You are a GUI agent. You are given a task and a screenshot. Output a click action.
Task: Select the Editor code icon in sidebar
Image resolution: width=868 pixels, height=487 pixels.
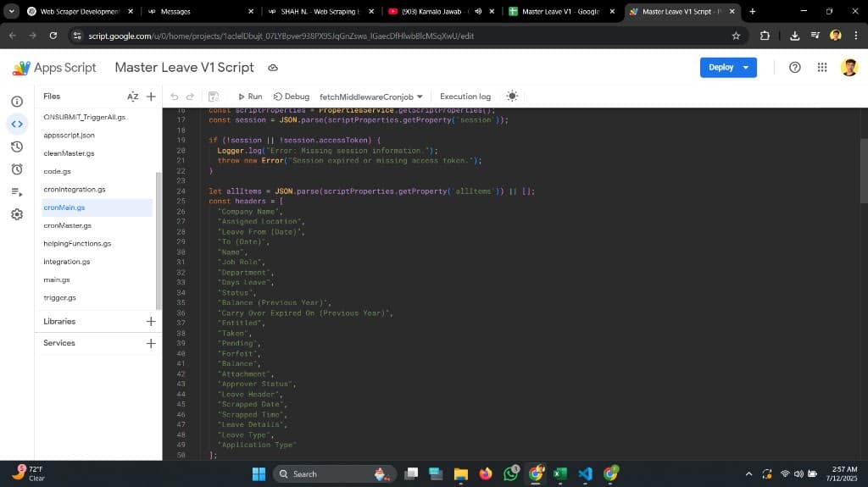click(x=17, y=124)
